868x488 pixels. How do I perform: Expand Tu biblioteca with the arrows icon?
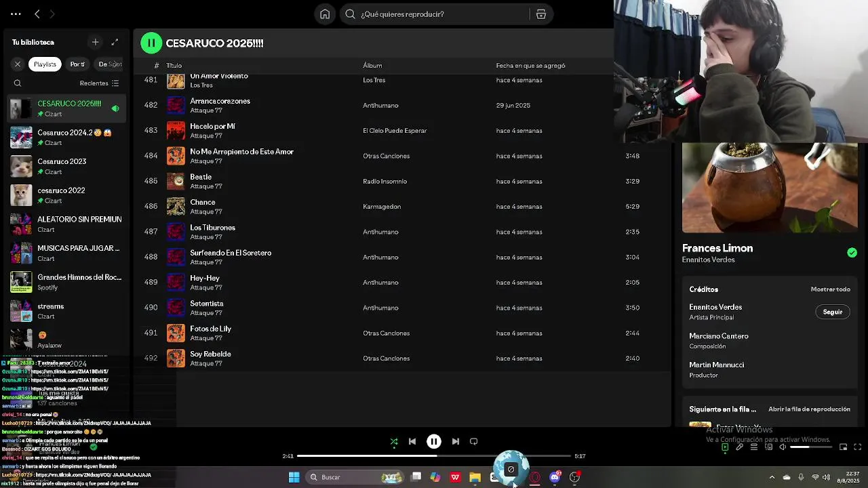point(115,42)
